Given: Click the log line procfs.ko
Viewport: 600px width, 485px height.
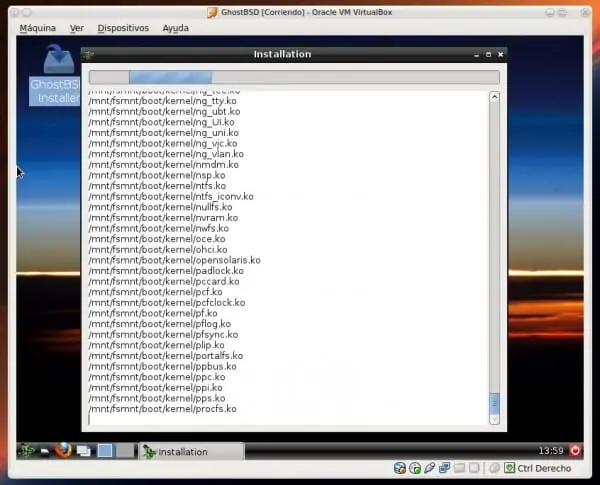Looking at the screenshot, I should (x=162, y=409).
